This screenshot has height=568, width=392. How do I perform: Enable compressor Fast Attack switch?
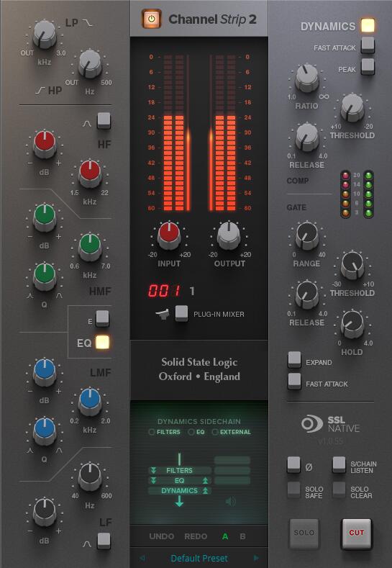point(368,45)
